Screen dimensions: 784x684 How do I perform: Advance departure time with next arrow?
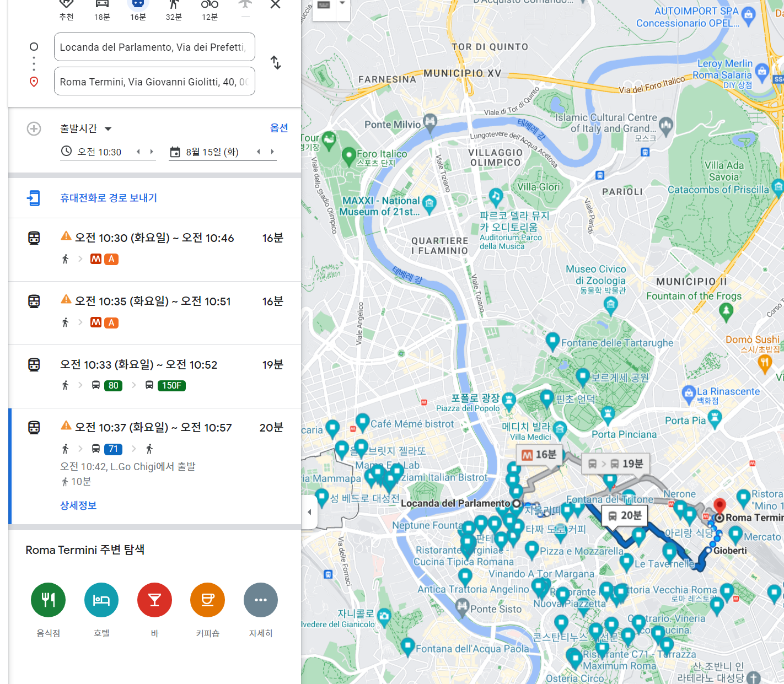152,152
